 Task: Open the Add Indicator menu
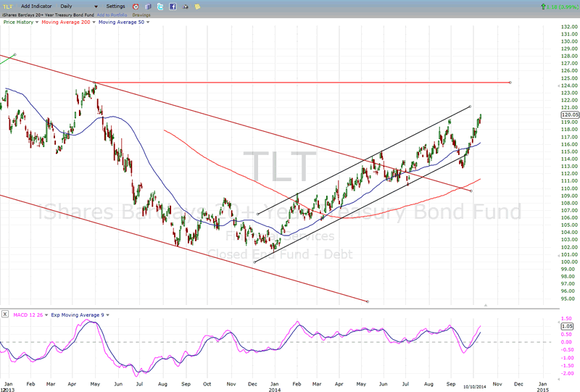(36, 7)
